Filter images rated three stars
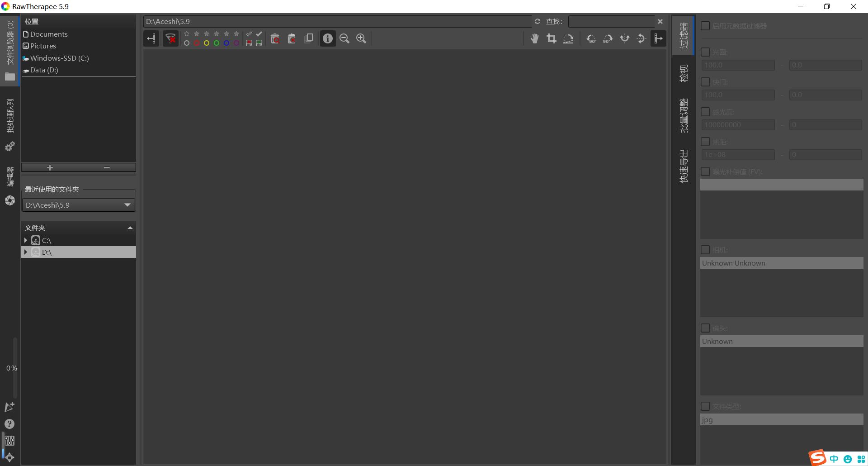868x466 pixels. (217, 34)
